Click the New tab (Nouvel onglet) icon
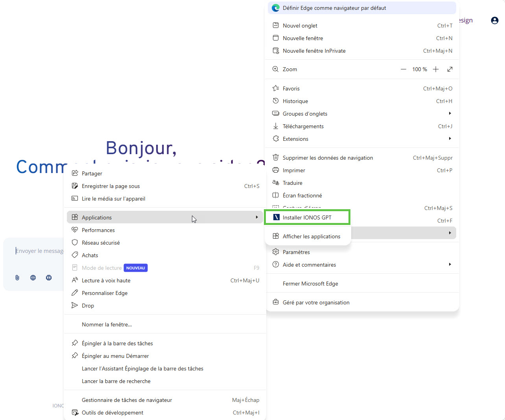Viewport: 505px width, 420px height. [x=276, y=26]
